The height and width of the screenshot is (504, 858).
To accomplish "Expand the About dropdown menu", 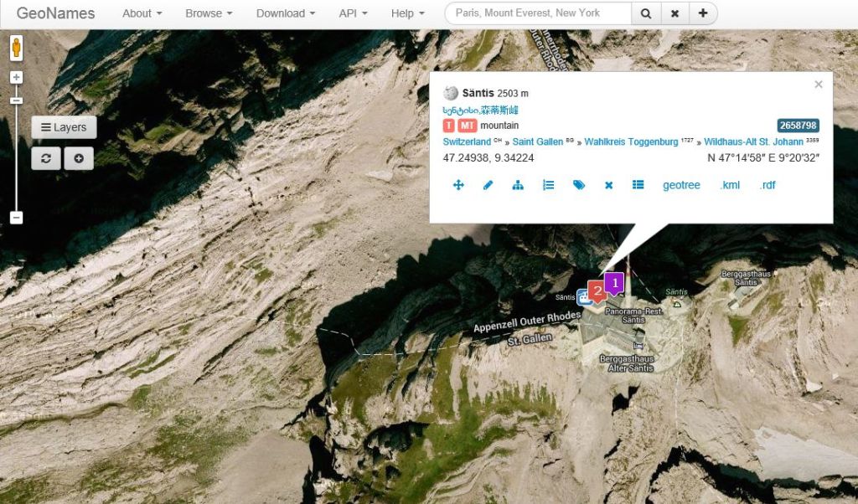I will (142, 13).
